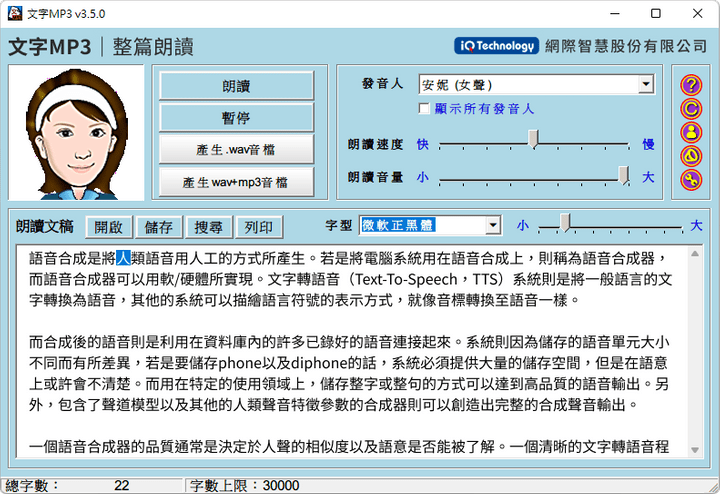Viewport: 720px width, 494px height.
Task: Click the cartoon avatar picture
Action: [x=76, y=132]
